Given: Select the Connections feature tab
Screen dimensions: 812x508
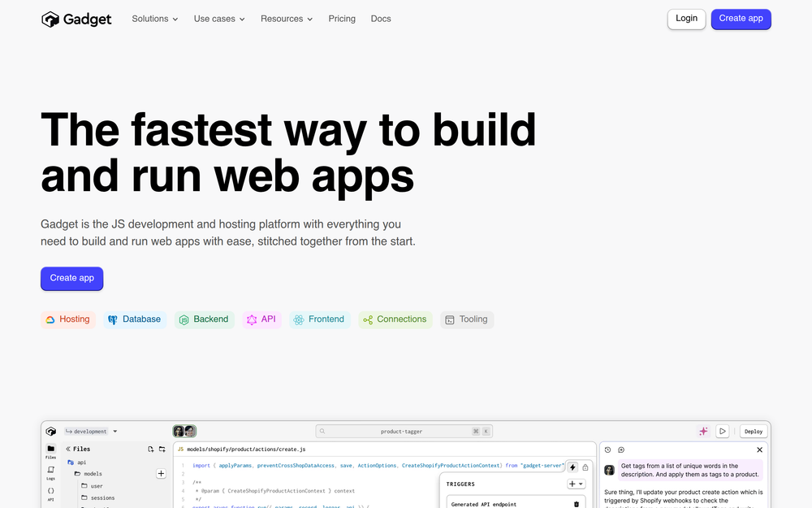Looking at the screenshot, I should pos(395,319).
